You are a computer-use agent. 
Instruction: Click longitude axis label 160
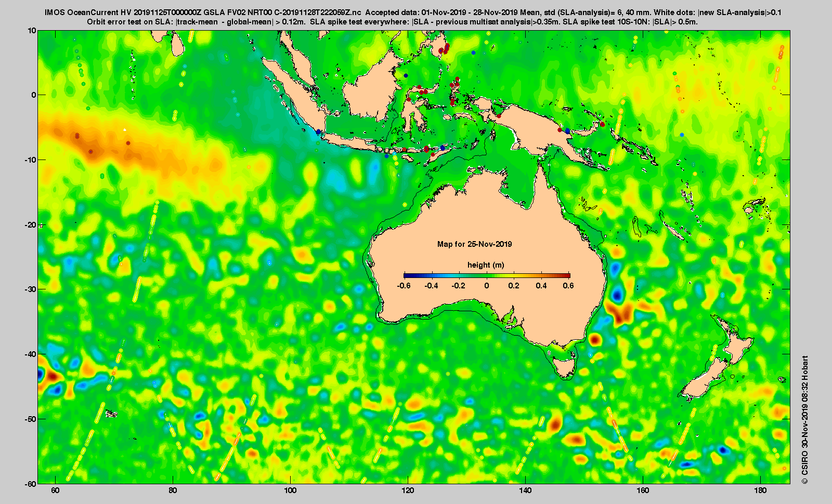[643, 490]
